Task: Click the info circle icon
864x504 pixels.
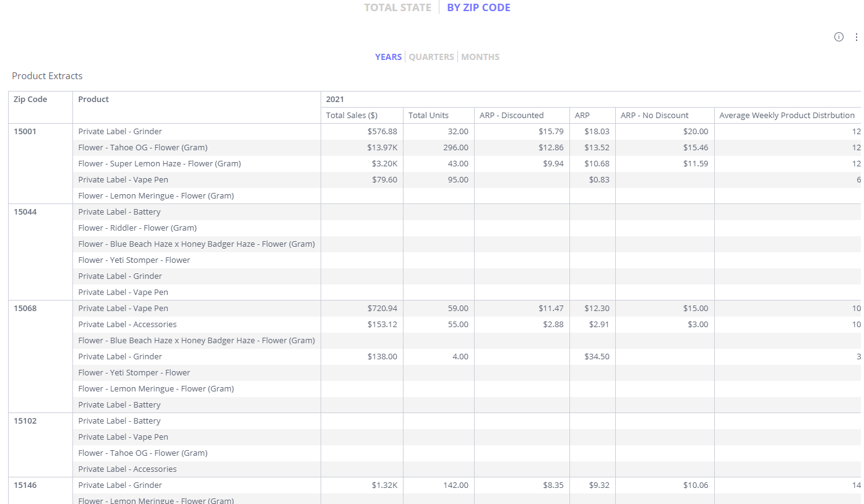Action: 839,37
